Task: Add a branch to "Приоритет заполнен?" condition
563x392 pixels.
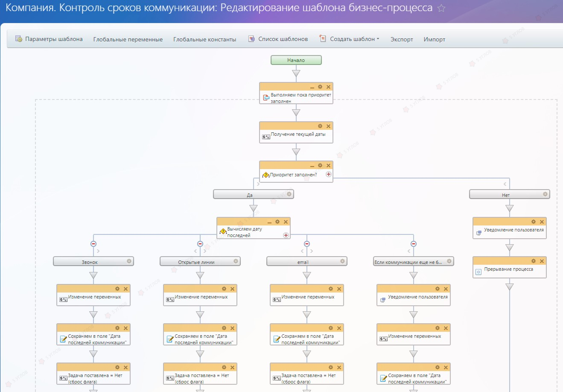Action: (329, 174)
